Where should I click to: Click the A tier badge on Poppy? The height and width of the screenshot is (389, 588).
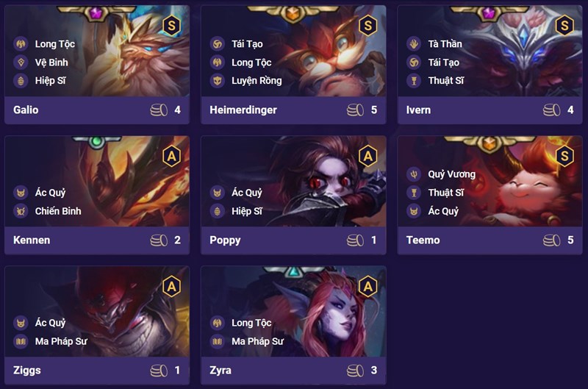368,156
